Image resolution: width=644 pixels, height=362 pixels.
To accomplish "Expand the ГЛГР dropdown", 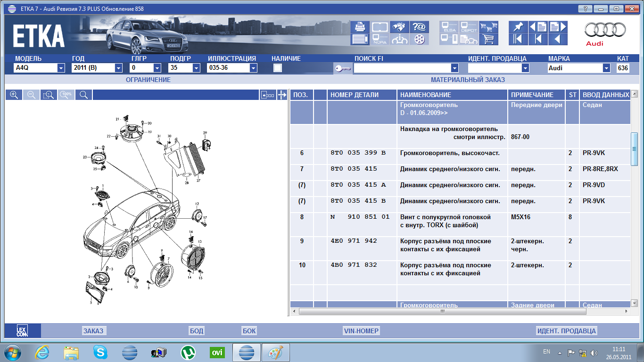I will point(158,68).
